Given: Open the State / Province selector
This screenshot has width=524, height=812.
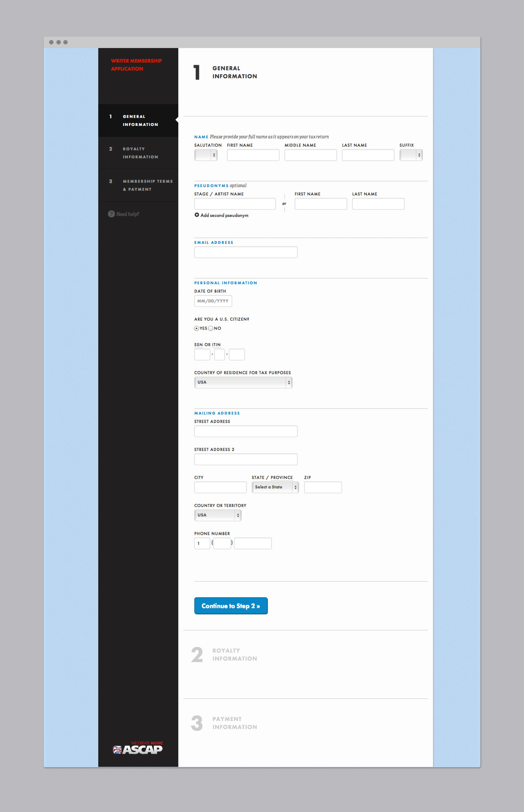Looking at the screenshot, I should tap(275, 487).
